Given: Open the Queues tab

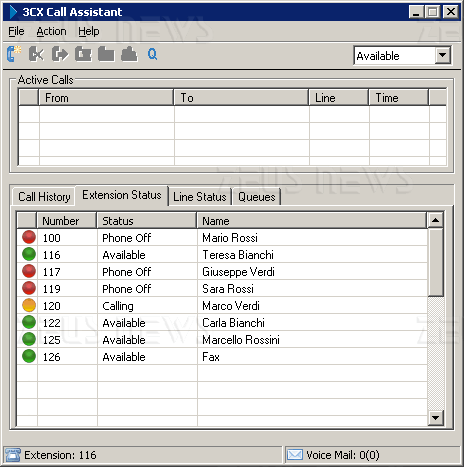Looking at the screenshot, I should tap(257, 197).
